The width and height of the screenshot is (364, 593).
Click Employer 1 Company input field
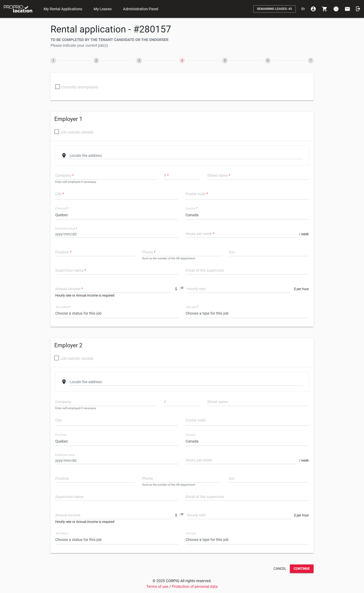106,176
